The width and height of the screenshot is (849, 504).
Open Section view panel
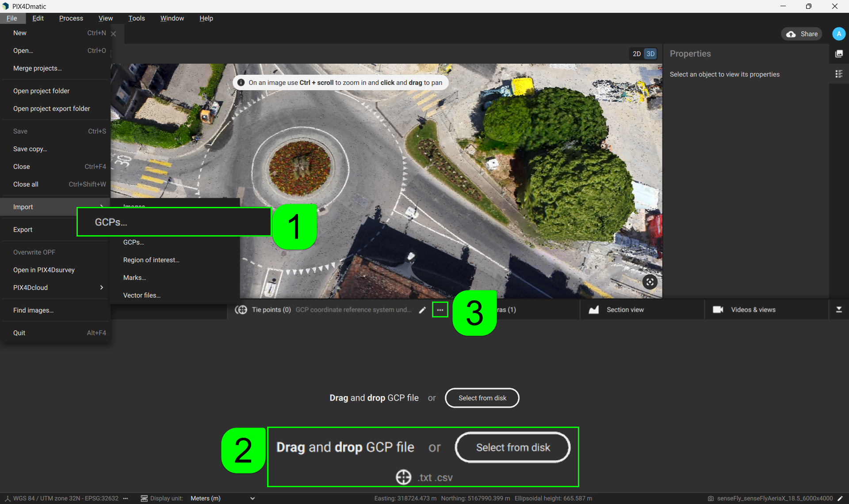[x=624, y=309]
